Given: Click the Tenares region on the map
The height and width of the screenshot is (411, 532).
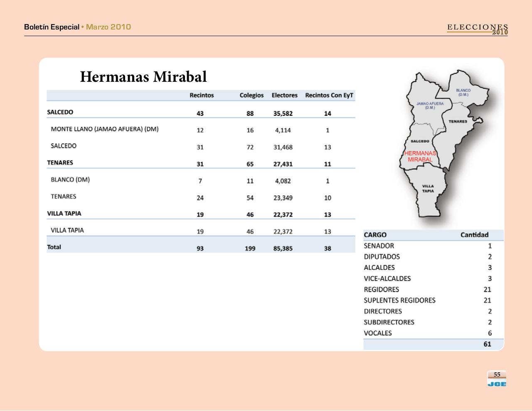Looking at the screenshot, I should click(x=458, y=122).
